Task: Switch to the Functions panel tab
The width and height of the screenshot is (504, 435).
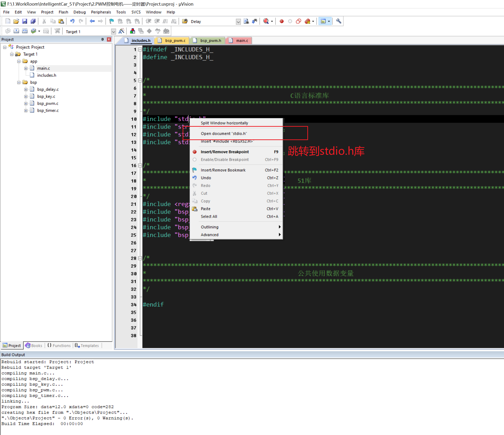Action: tap(59, 346)
